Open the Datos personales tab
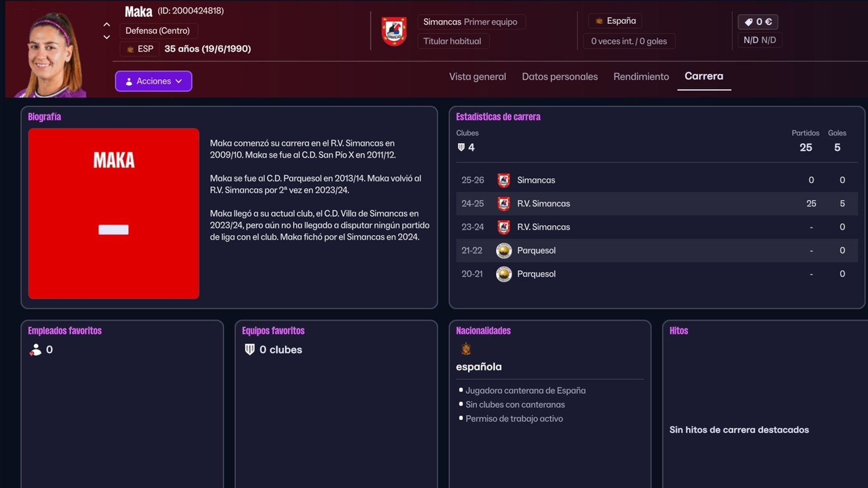Viewport: 868px width, 488px height. (x=559, y=76)
